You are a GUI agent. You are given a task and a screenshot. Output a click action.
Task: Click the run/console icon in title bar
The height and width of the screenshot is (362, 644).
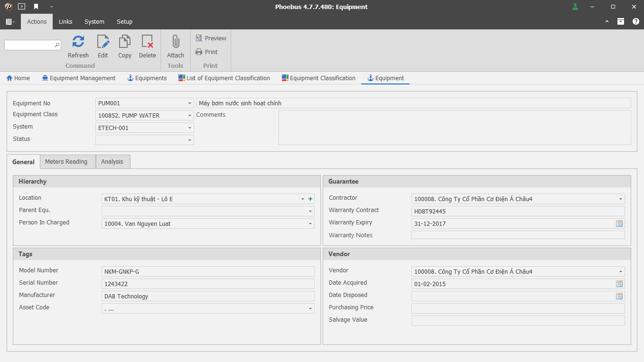coord(21,7)
